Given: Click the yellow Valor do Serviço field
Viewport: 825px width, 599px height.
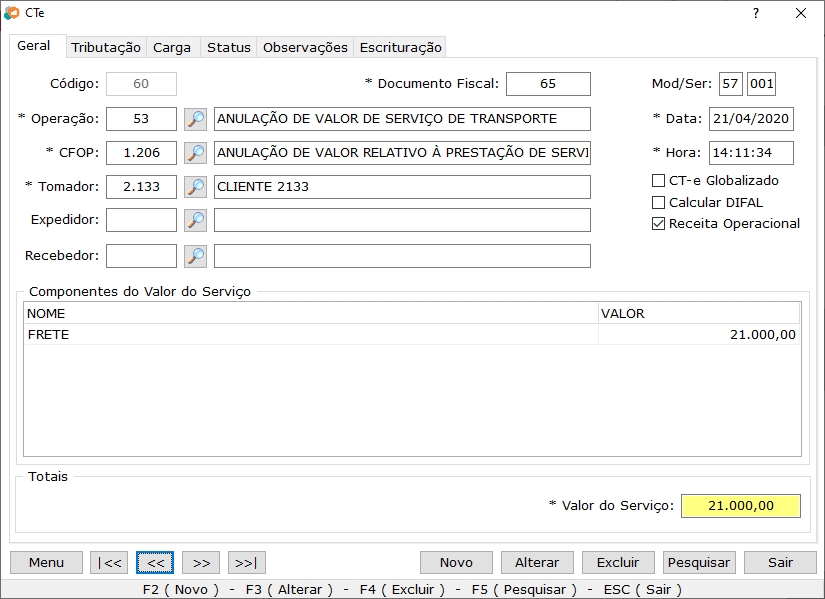Looking at the screenshot, I should [x=740, y=505].
